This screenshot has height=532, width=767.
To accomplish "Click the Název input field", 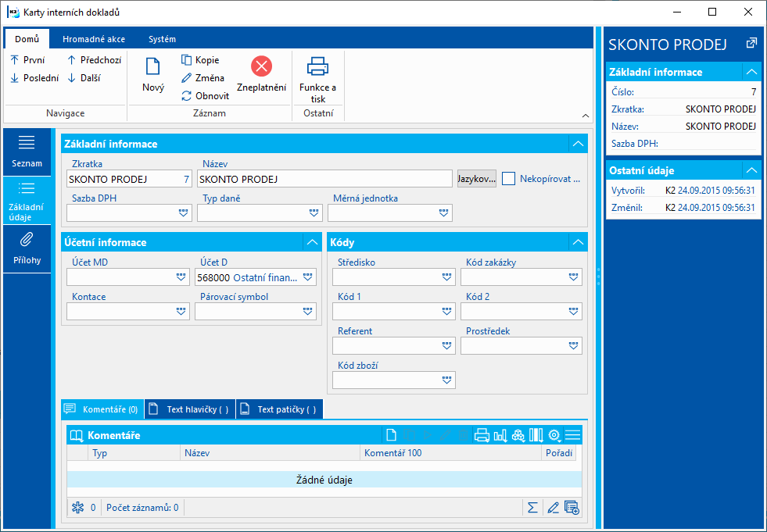I will coord(324,179).
